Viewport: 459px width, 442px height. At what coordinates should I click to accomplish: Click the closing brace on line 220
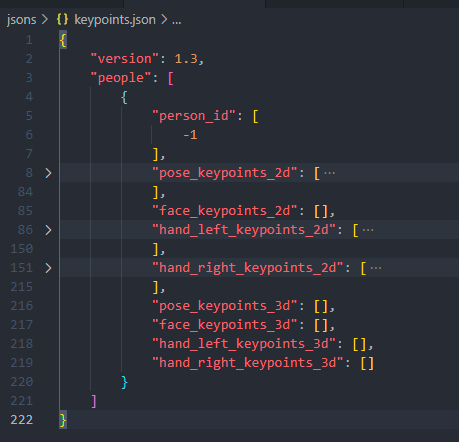pos(124,382)
